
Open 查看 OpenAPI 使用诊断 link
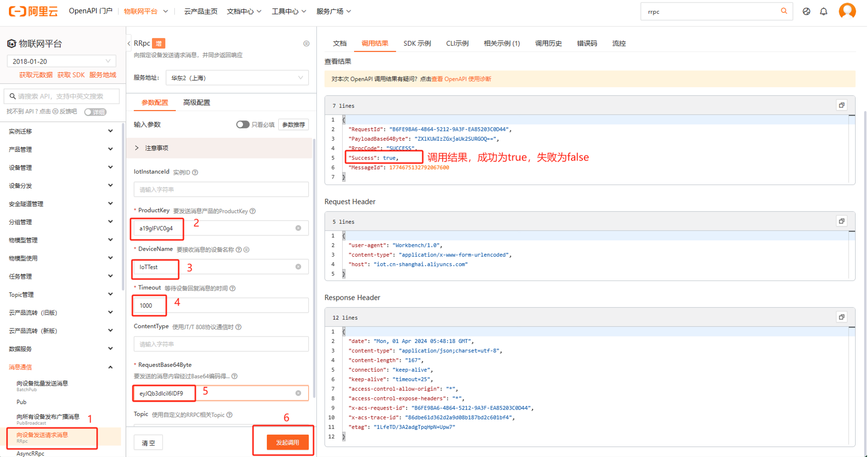[x=461, y=79]
